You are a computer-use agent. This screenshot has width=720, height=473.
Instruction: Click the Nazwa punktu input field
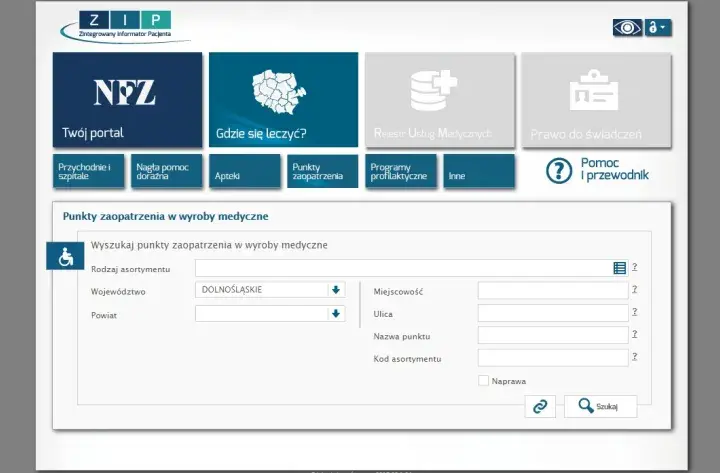(x=553, y=335)
